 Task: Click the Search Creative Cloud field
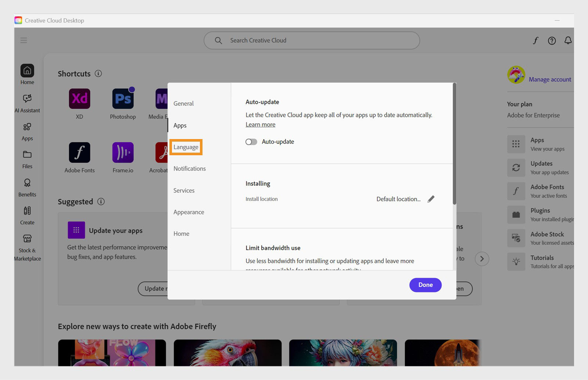312,40
